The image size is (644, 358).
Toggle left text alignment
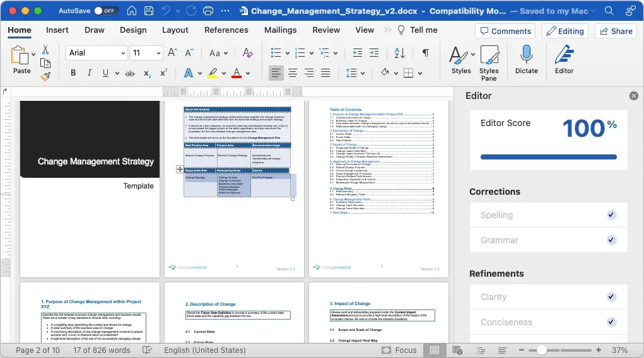click(276, 73)
